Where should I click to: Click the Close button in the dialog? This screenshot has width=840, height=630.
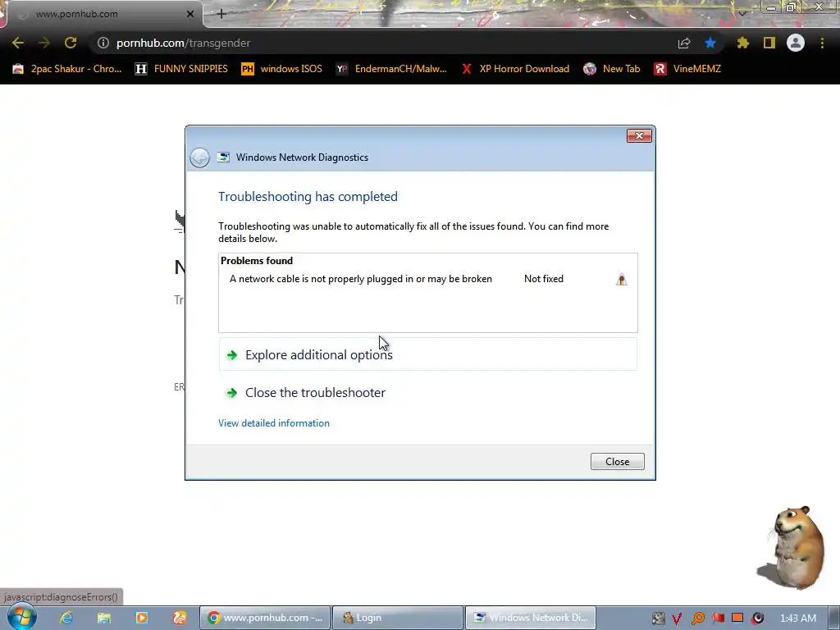(617, 461)
